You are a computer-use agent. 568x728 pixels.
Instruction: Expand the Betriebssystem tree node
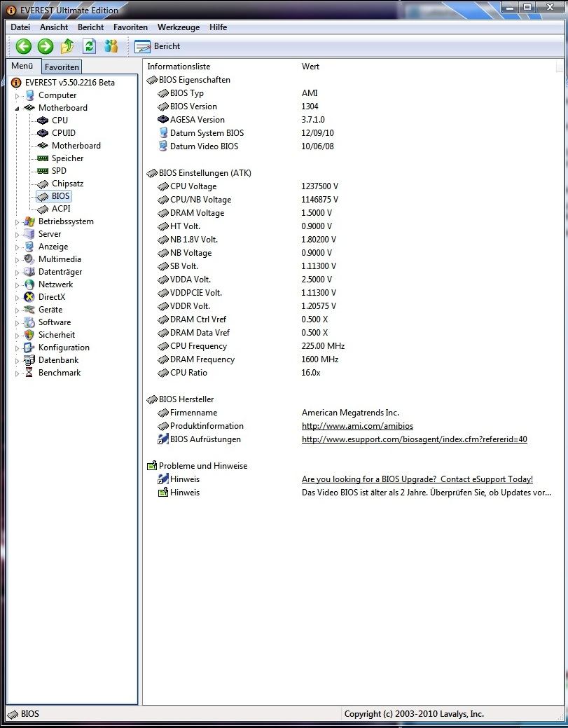coord(18,222)
